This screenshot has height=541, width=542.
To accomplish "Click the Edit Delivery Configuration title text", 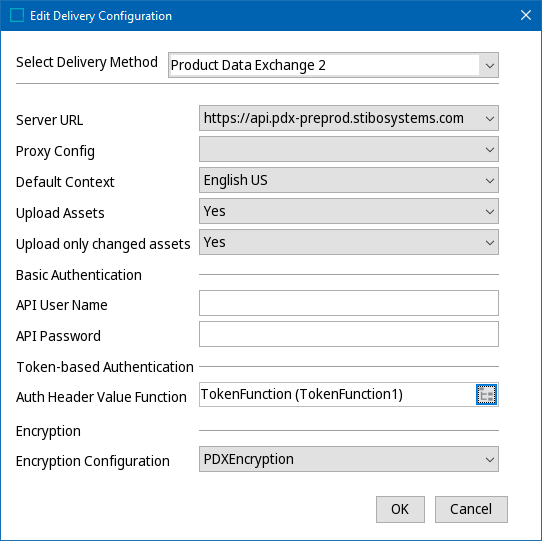I will pyautogui.click(x=101, y=16).
